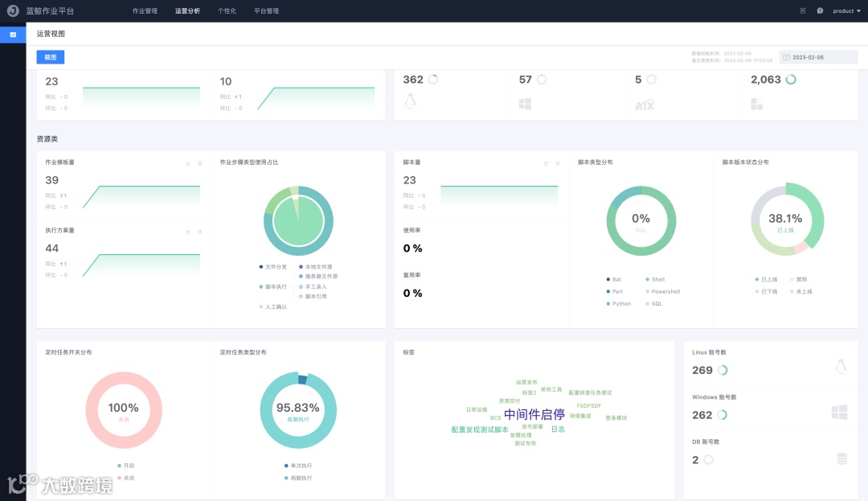
Task: Show trend chart for 作业模板量 card
Action: click(188, 163)
